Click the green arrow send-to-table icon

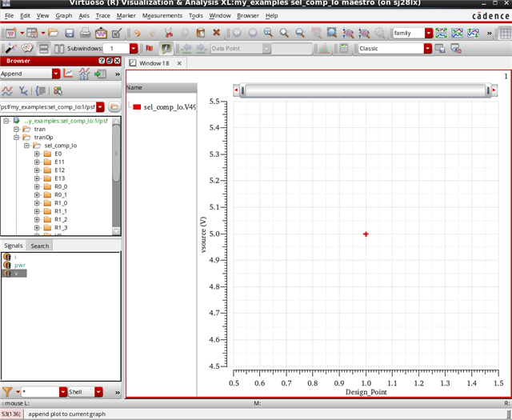(x=100, y=74)
